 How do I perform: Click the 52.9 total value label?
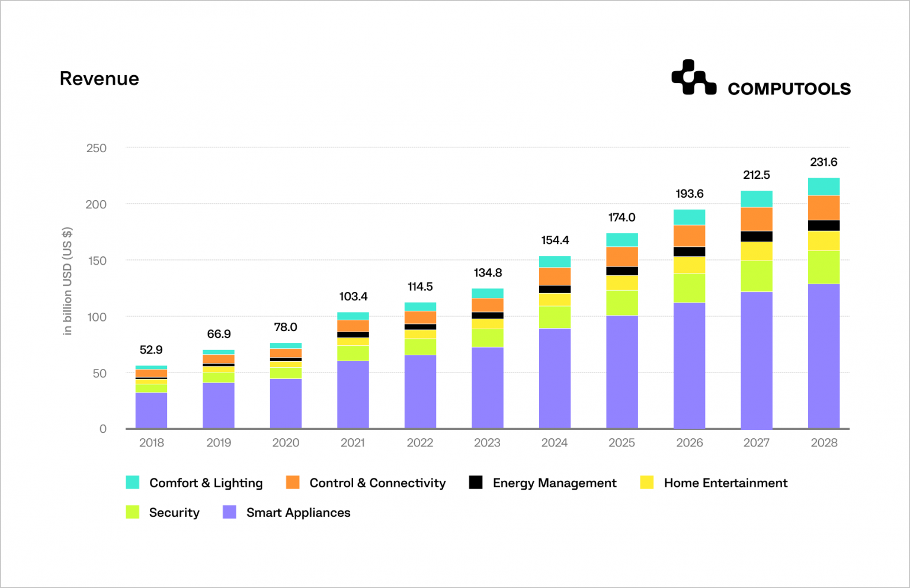[x=151, y=350]
